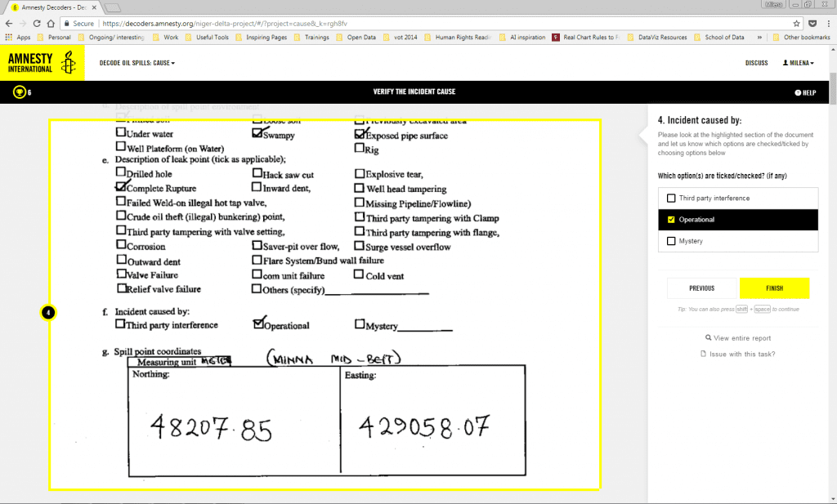
Task: Open the Apps shortcut in bookmarks bar
Action: [18, 38]
